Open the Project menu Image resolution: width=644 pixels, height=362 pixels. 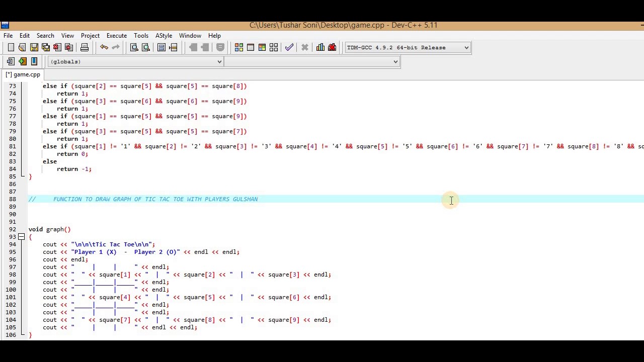tap(90, 36)
